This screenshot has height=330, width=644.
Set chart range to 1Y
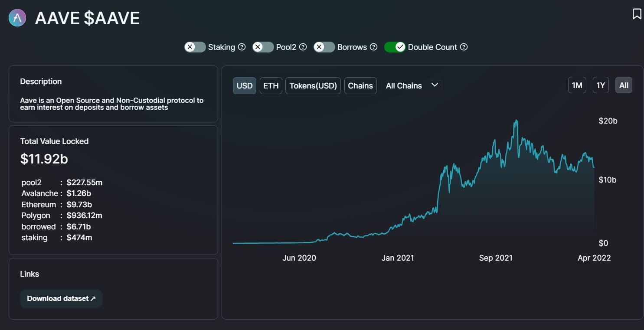(601, 85)
